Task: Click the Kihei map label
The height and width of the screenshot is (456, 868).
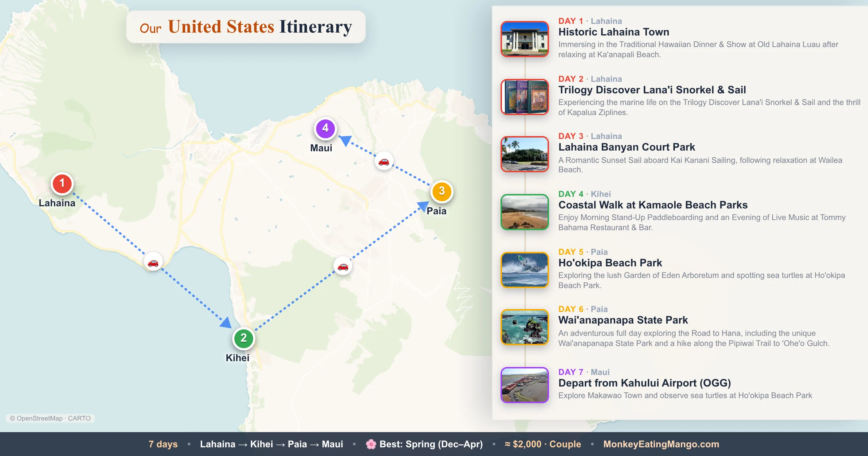Action: [x=238, y=358]
